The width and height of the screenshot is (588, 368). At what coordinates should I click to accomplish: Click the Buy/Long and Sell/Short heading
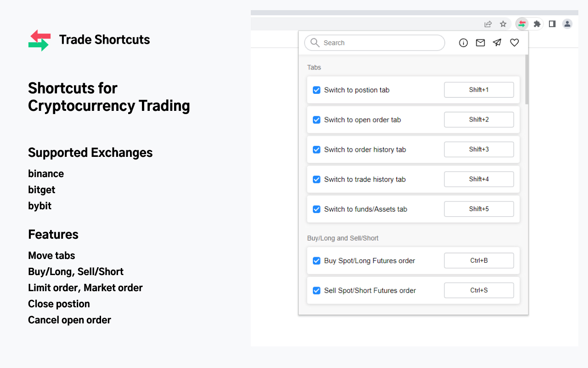[343, 238]
